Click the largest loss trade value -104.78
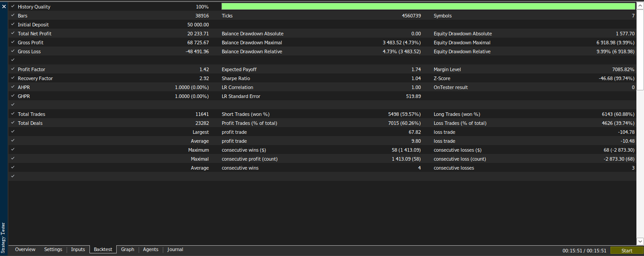 pos(627,132)
